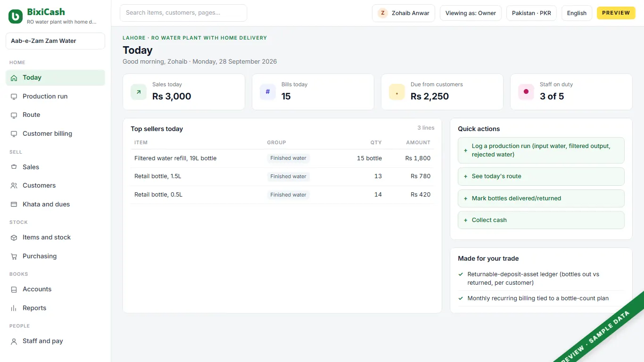Click the Sales today Rs 3,000 card

184,92
